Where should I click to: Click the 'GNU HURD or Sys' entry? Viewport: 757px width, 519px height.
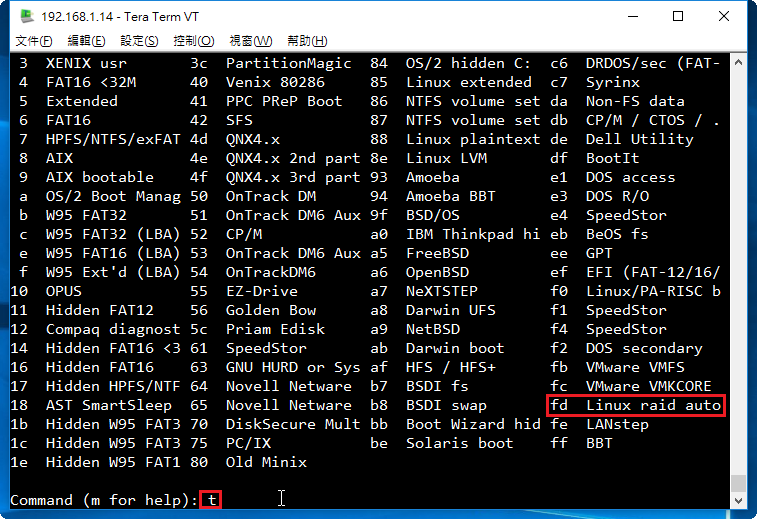293,367
